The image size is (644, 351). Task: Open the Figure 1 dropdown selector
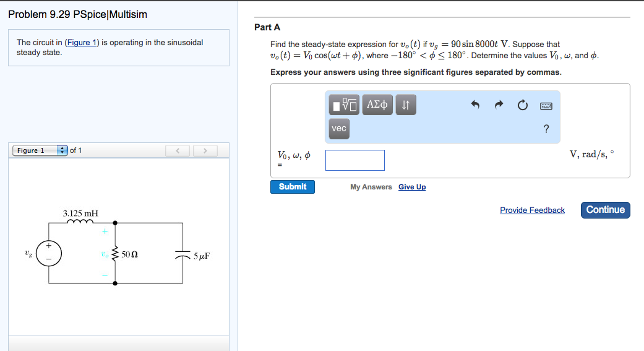[x=40, y=150]
